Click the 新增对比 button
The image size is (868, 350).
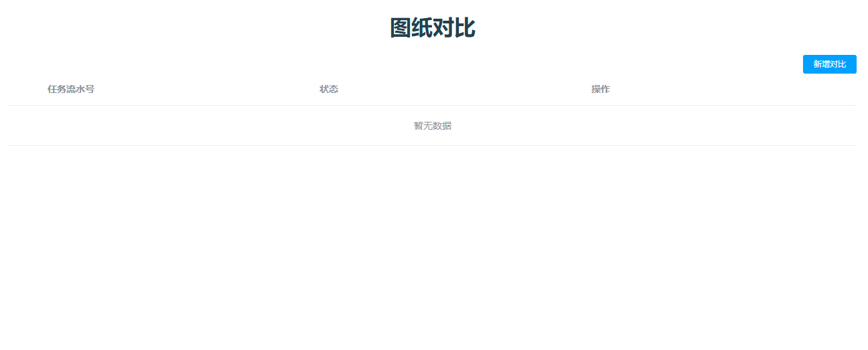(829, 64)
